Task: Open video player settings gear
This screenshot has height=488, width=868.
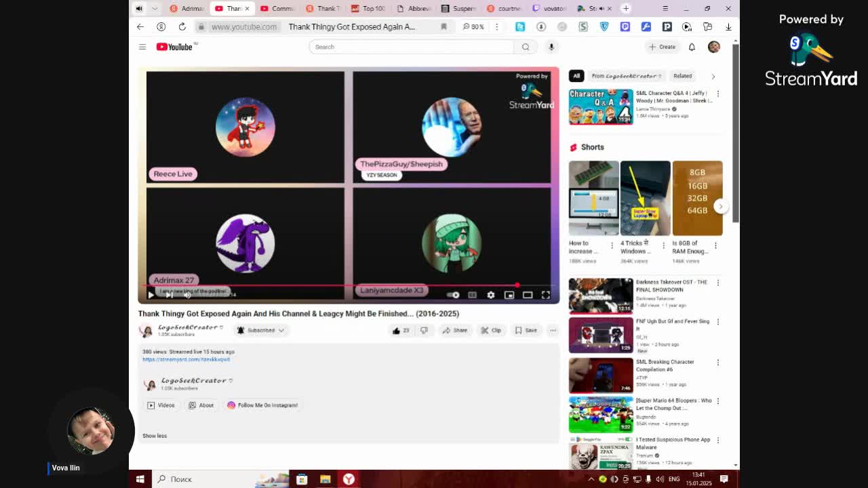Action: 490,295
